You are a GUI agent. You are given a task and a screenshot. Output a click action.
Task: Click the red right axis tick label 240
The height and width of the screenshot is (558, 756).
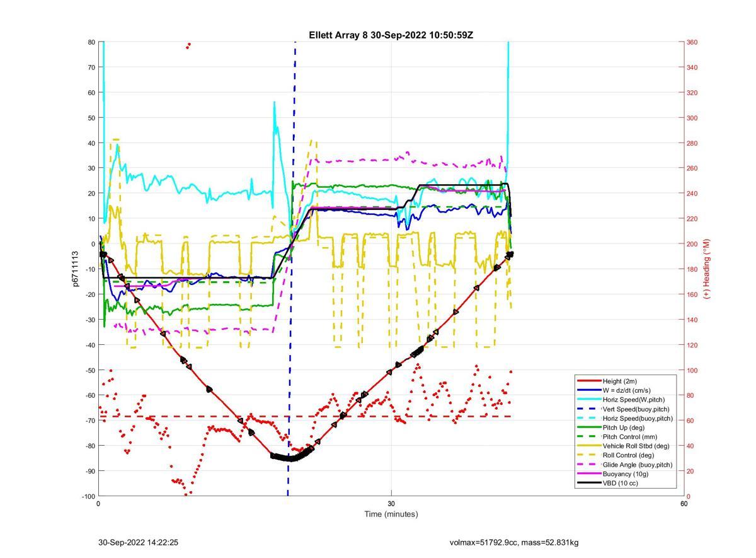click(692, 194)
